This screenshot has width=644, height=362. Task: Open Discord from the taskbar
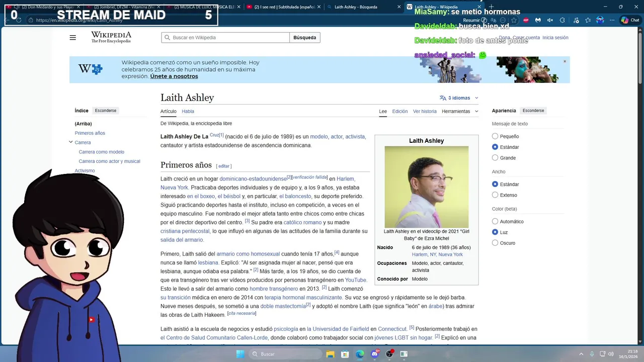coord(375,354)
